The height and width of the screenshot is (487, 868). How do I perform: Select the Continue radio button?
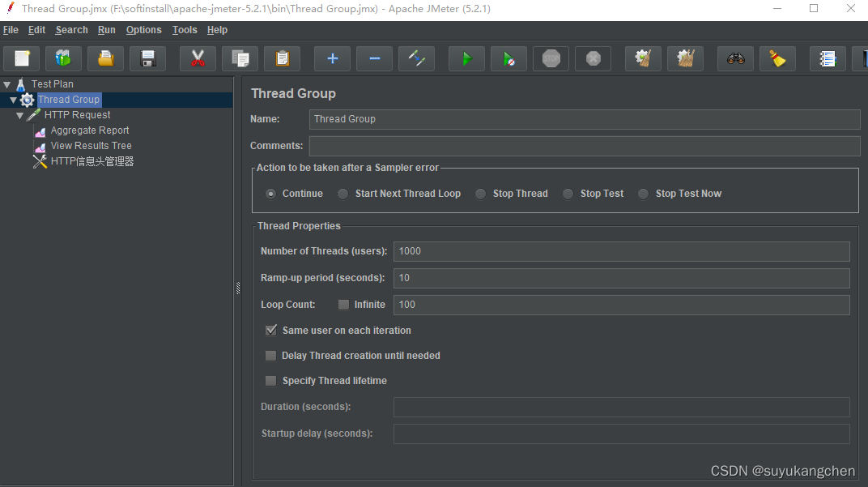coord(270,194)
